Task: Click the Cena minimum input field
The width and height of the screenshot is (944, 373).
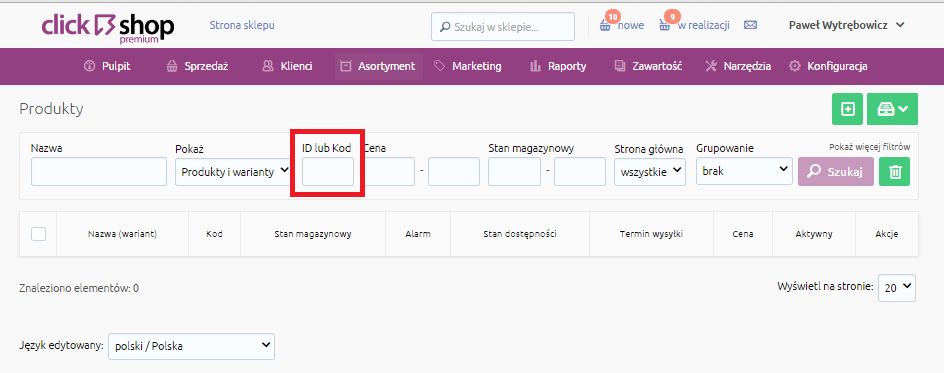Action: coord(389,171)
